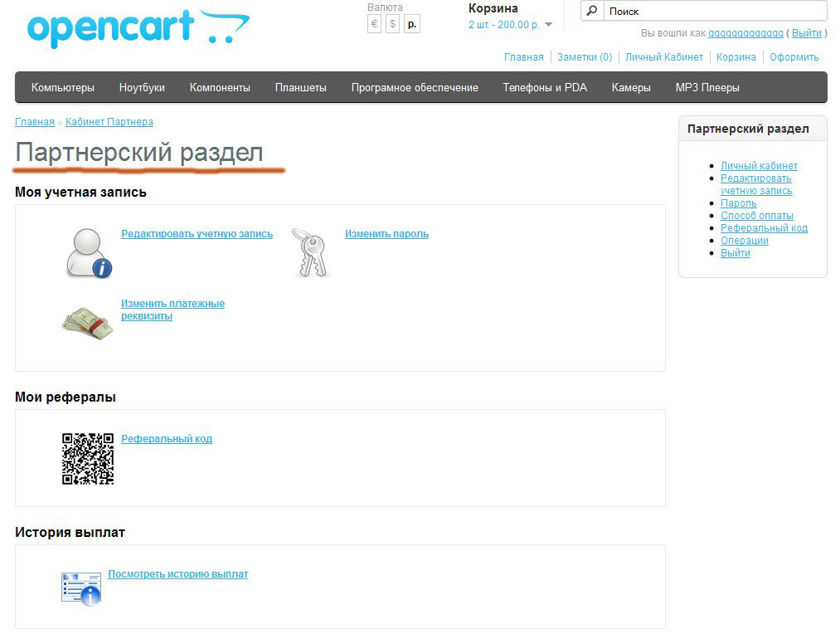Select the ruble currency button
840x634 pixels.
pyautogui.click(x=411, y=24)
